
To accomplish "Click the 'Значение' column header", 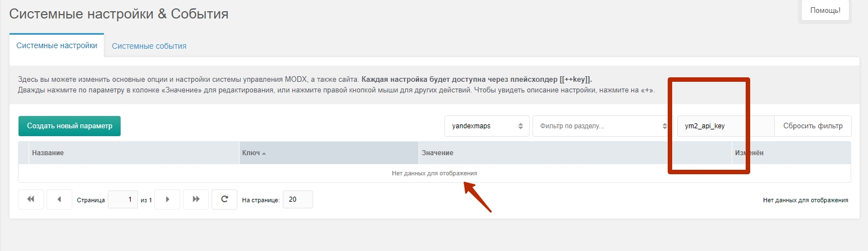I will pos(575,153).
